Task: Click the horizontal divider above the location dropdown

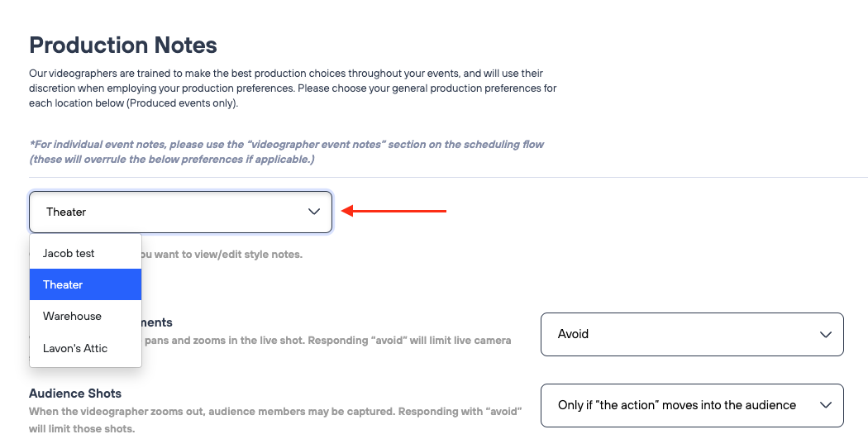Action: point(448,177)
